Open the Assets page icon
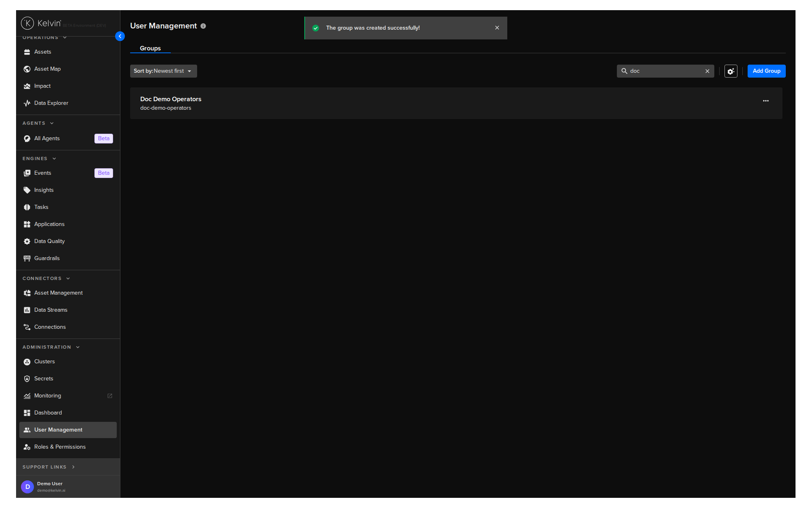The width and height of the screenshot is (812, 508). [x=27, y=52]
